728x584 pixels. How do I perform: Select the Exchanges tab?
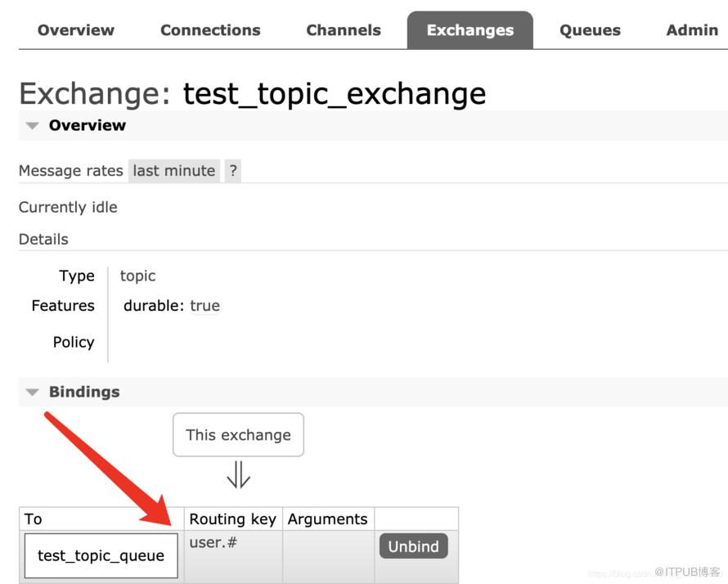(470, 30)
